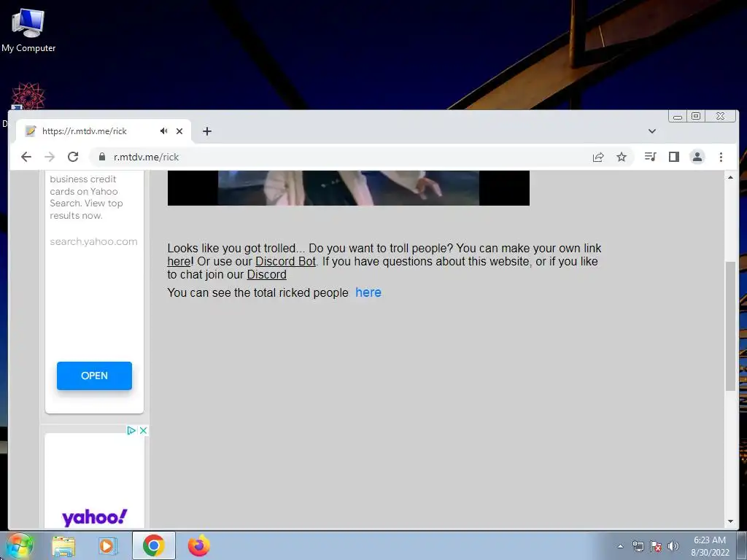Open Chrome's three-dot menu
This screenshot has height=560, width=747.
pyautogui.click(x=721, y=157)
